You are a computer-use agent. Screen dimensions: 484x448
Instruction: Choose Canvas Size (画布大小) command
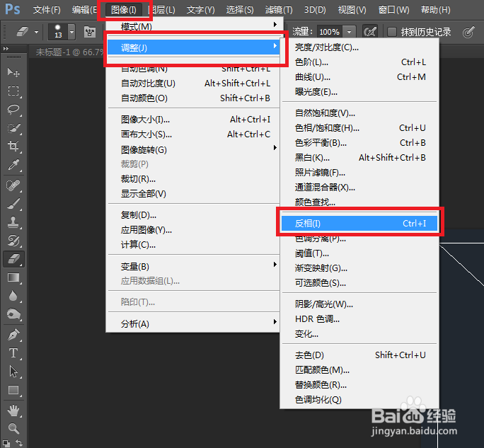pos(194,134)
